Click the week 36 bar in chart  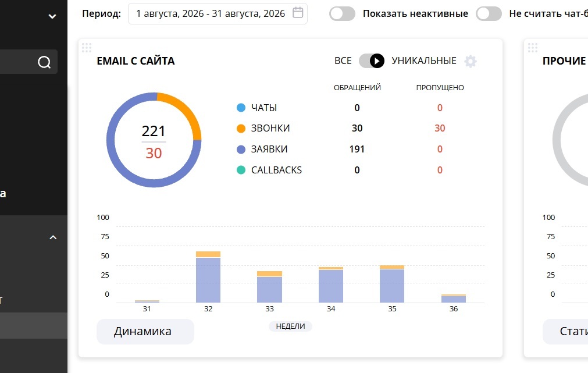pyautogui.click(x=454, y=299)
